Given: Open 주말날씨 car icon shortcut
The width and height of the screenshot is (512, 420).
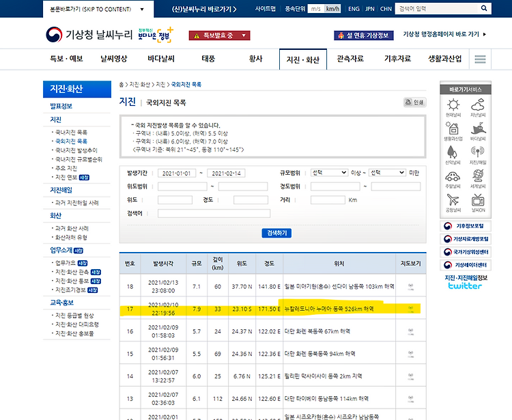Looking at the screenshot, I should coord(453,179).
